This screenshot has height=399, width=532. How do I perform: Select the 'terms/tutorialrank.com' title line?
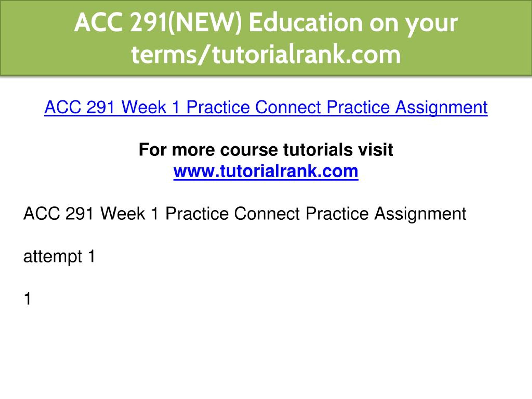click(x=266, y=55)
